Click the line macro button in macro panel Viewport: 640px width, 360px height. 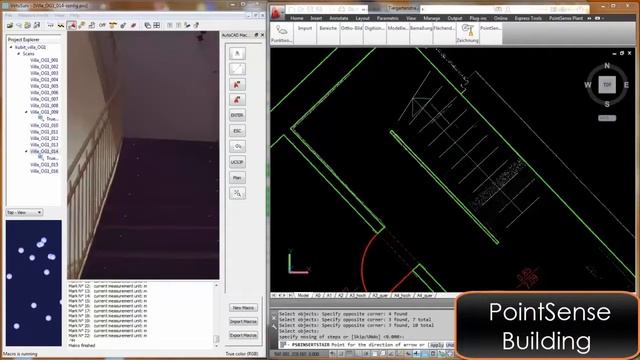[237, 69]
